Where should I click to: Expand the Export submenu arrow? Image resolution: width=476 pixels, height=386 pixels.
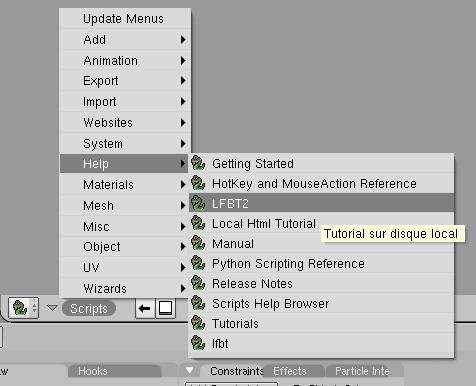click(183, 81)
